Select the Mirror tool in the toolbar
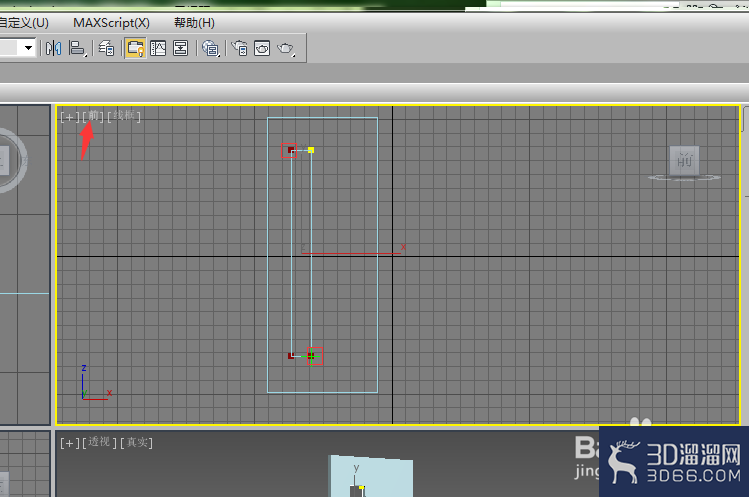Image resolution: width=749 pixels, height=497 pixels. pyautogui.click(x=54, y=48)
